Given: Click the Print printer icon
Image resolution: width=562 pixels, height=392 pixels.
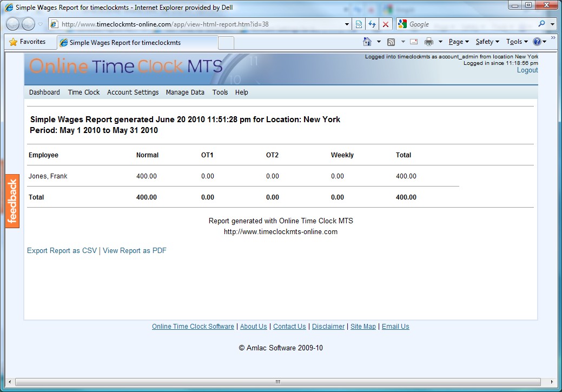Looking at the screenshot, I should (429, 42).
